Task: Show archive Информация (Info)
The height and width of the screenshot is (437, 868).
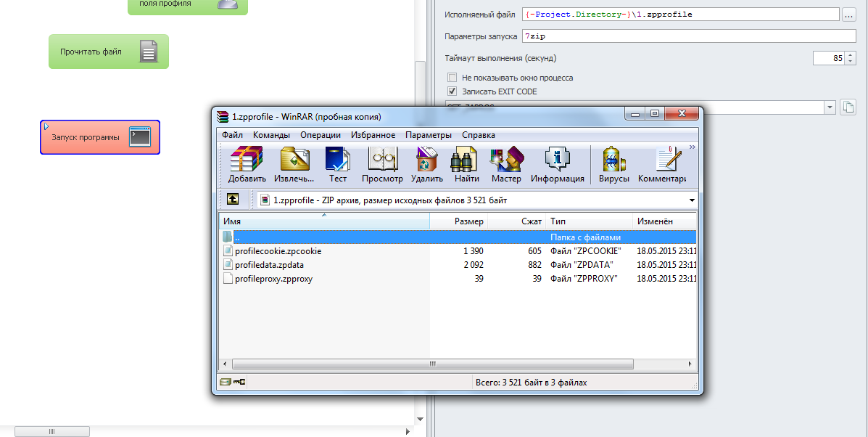Action: (558, 165)
